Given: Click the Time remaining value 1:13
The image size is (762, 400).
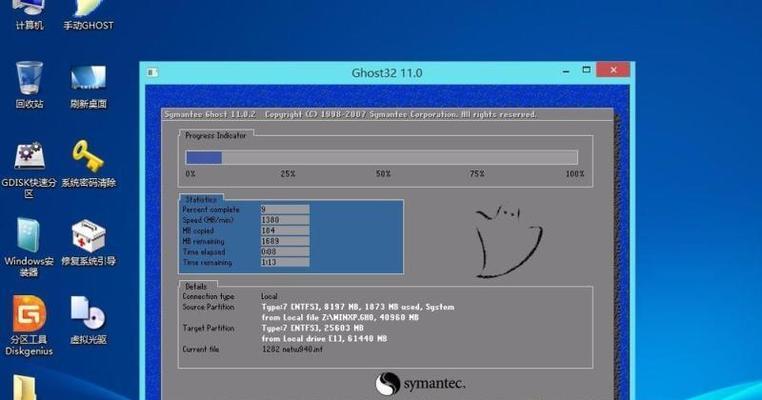Looking at the screenshot, I should pyautogui.click(x=285, y=262).
